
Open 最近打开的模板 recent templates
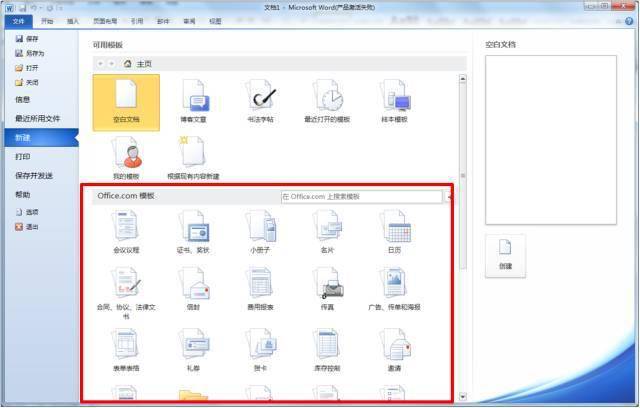(327, 102)
